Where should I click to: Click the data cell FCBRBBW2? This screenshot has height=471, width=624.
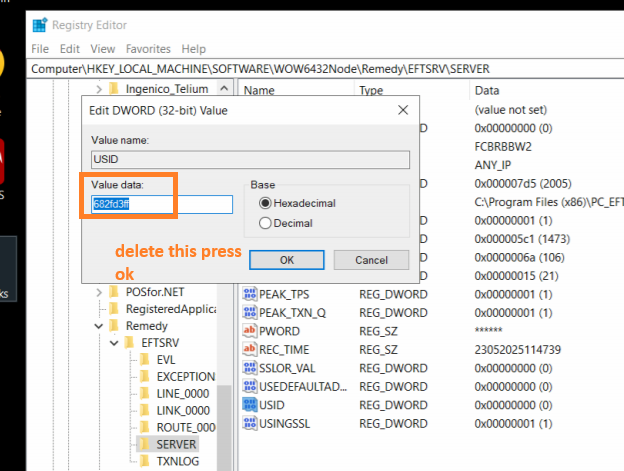[503, 147]
